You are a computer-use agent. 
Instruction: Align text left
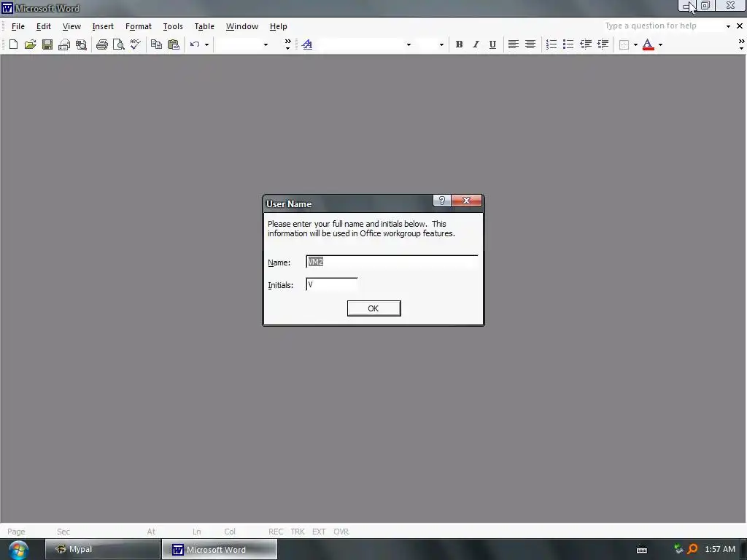pos(513,44)
